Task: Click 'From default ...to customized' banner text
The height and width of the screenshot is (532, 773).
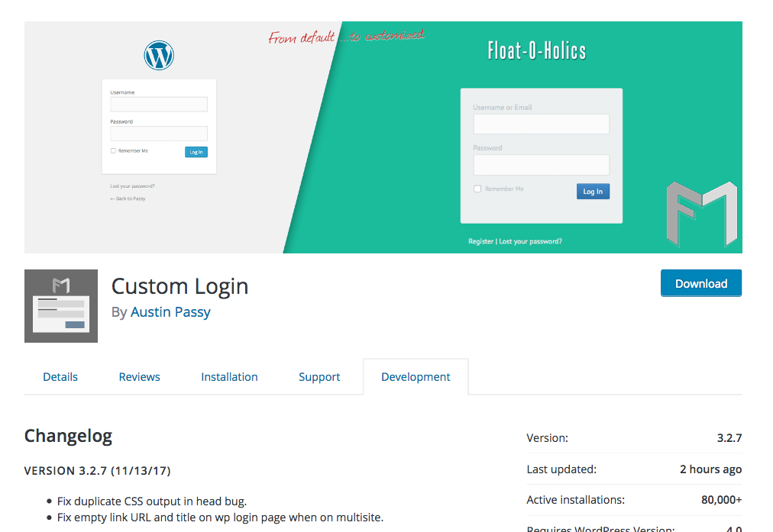Action: (346, 37)
